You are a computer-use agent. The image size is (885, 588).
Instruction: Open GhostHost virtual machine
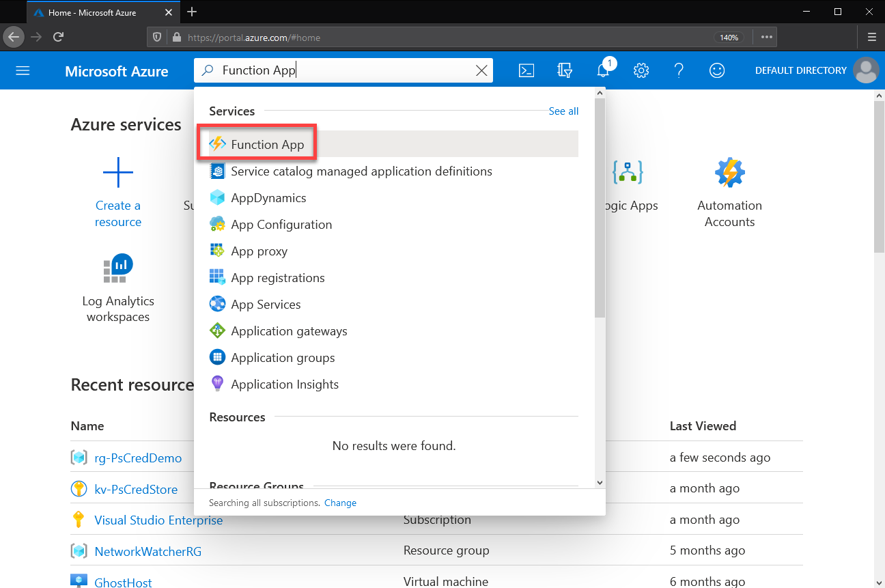click(x=123, y=583)
